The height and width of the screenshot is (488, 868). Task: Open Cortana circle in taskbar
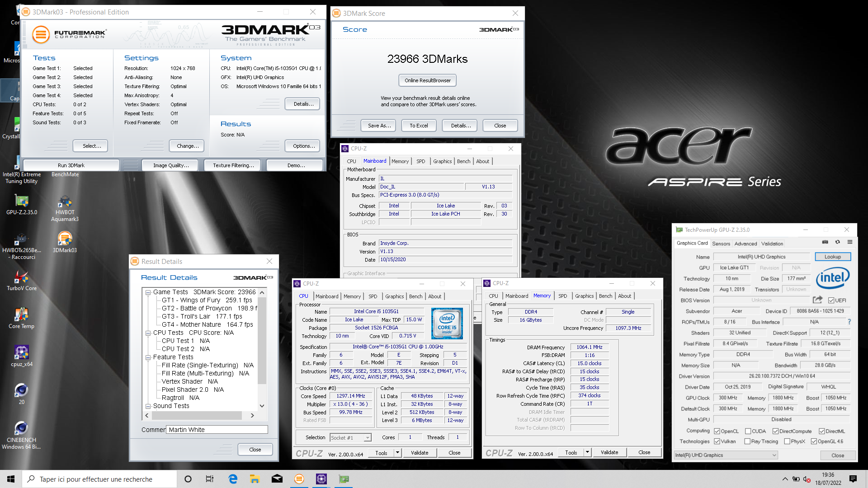[188, 479]
